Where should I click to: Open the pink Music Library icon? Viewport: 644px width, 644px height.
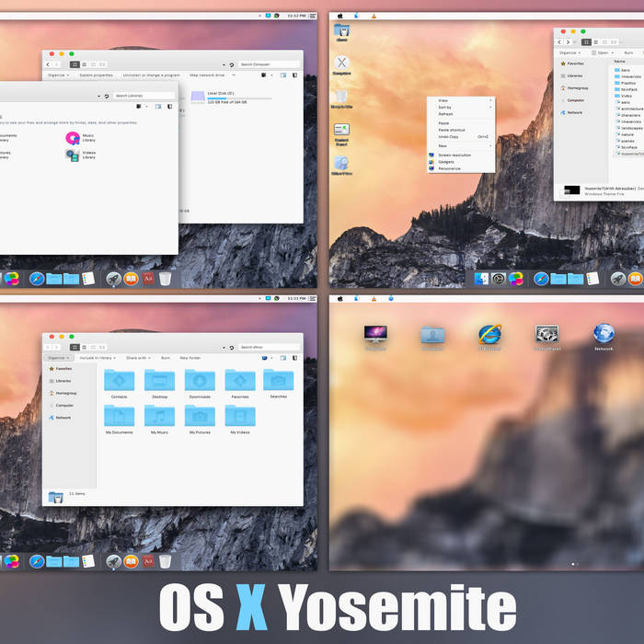point(73,138)
